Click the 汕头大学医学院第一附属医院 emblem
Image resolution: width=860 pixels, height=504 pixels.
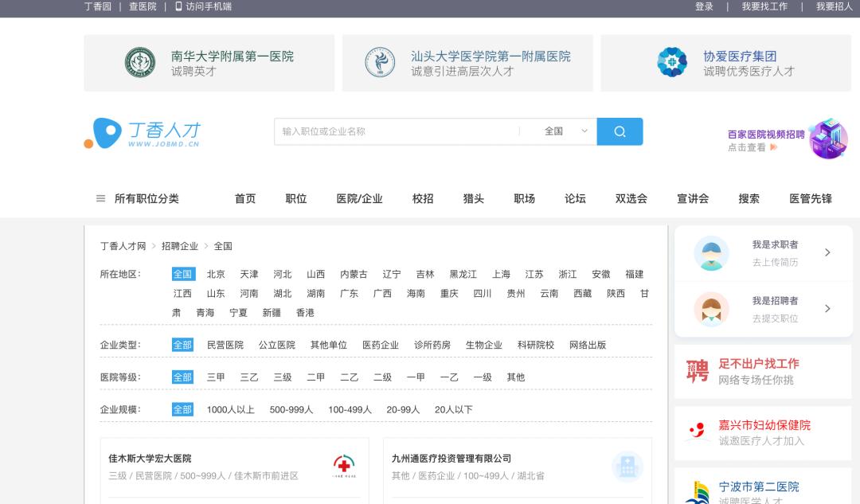click(381, 62)
